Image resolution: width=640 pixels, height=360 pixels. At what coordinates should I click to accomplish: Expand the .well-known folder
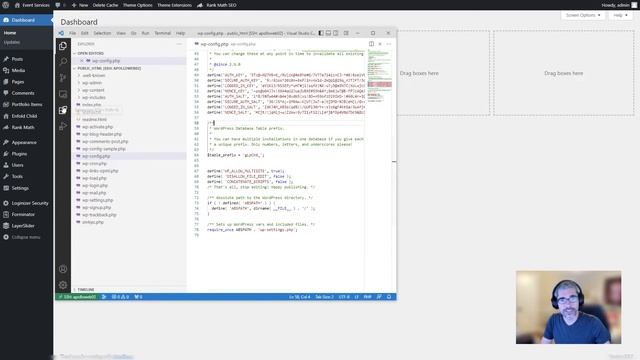point(93,76)
